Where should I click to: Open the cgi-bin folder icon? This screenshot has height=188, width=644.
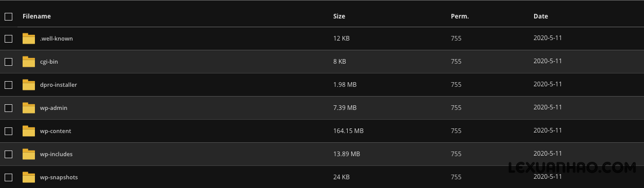tap(29, 62)
